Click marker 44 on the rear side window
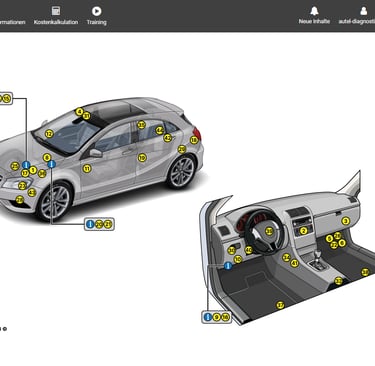The image size is (375, 366). tap(160, 130)
